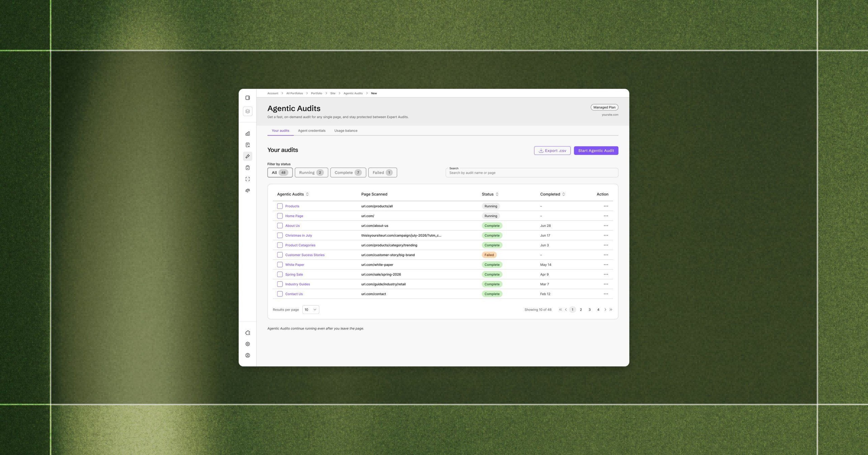Click the search by audit name field

tap(532, 173)
